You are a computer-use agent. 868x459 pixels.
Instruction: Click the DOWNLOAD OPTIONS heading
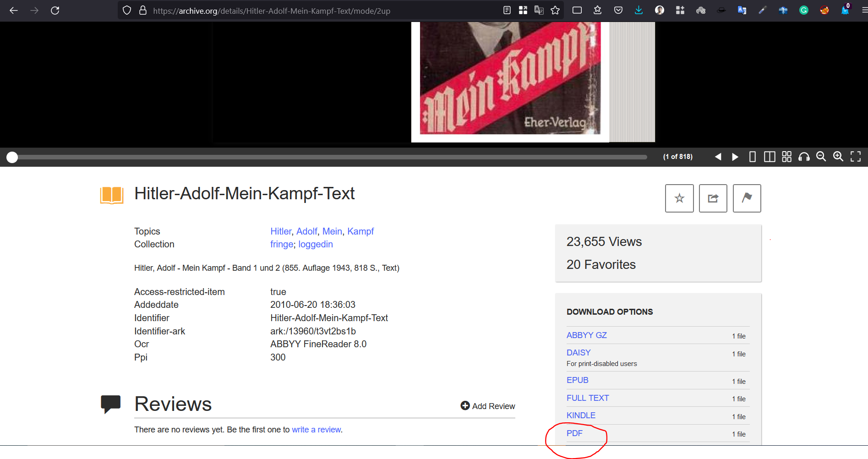click(610, 312)
